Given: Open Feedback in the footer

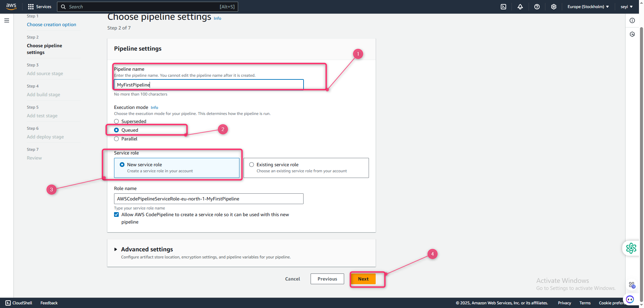Looking at the screenshot, I should [49, 303].
